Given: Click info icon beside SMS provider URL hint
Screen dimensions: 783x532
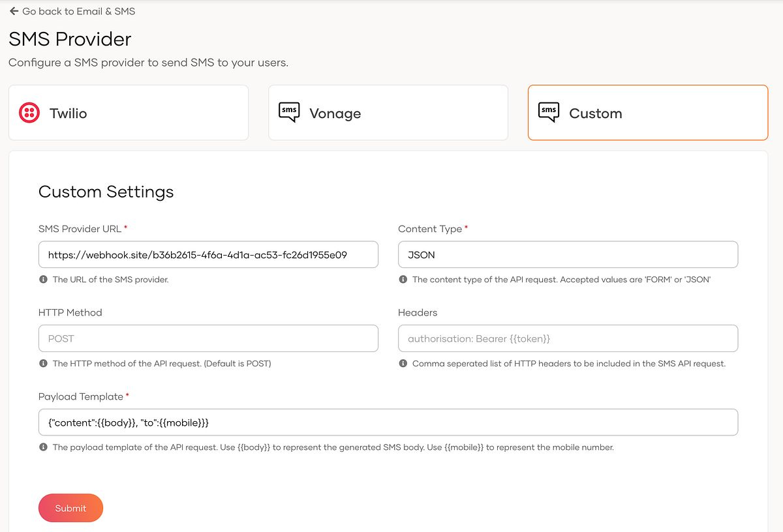Looking at the screenshot, I should [43, 280].
